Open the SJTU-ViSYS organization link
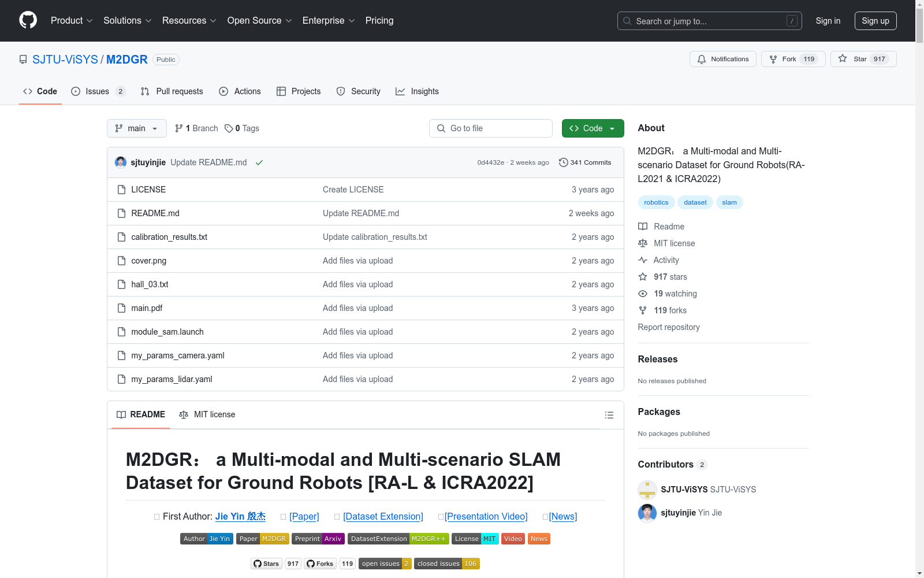Screen dimensions: 924x578 65,60
